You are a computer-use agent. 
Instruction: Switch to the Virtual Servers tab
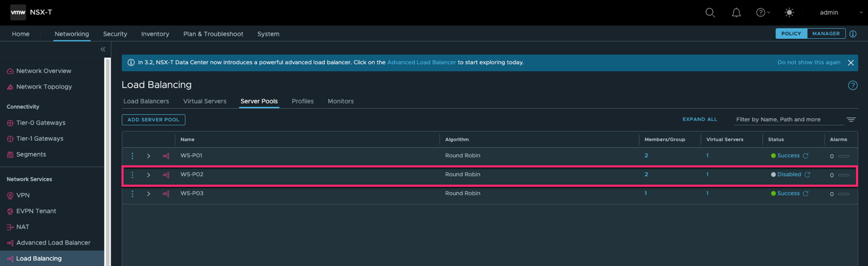tap(205, 101)
